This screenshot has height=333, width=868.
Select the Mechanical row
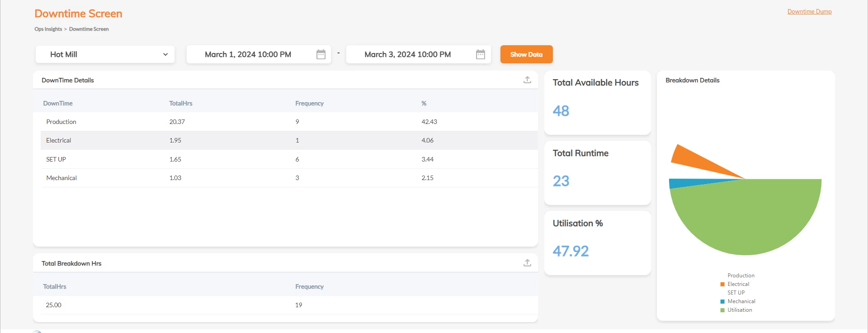[x=289, y=178]
